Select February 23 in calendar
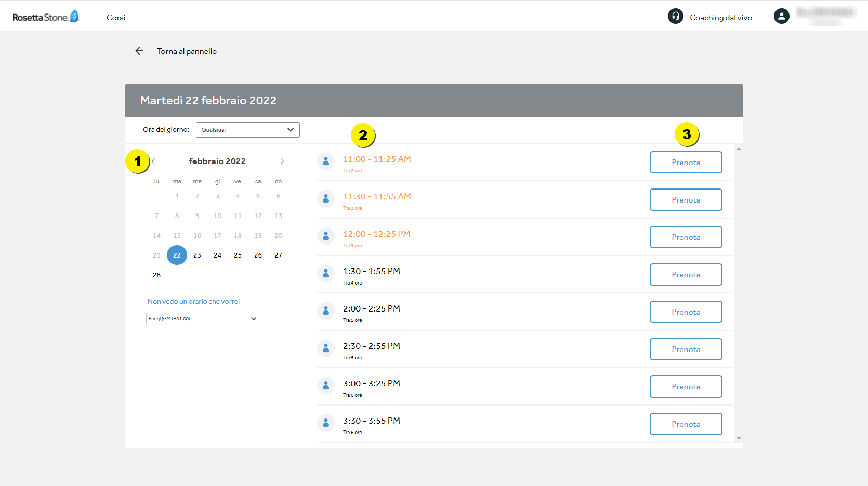868x486 pixels. click(197, 255)
